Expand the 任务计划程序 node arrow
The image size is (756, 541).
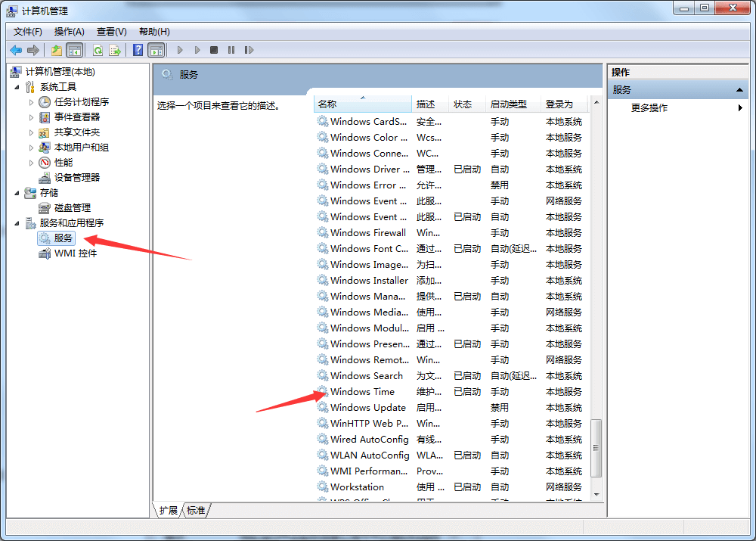[x=31, y=102]
